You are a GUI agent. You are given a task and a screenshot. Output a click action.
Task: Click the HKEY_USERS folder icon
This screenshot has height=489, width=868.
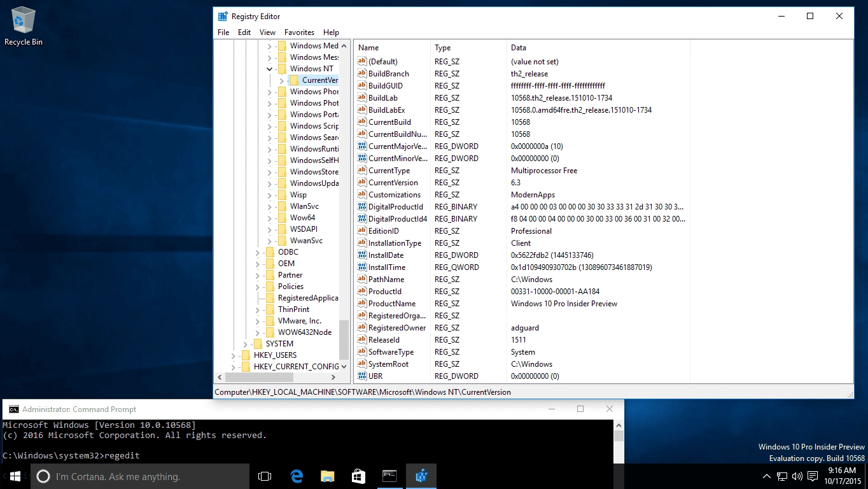pos(246,355)
